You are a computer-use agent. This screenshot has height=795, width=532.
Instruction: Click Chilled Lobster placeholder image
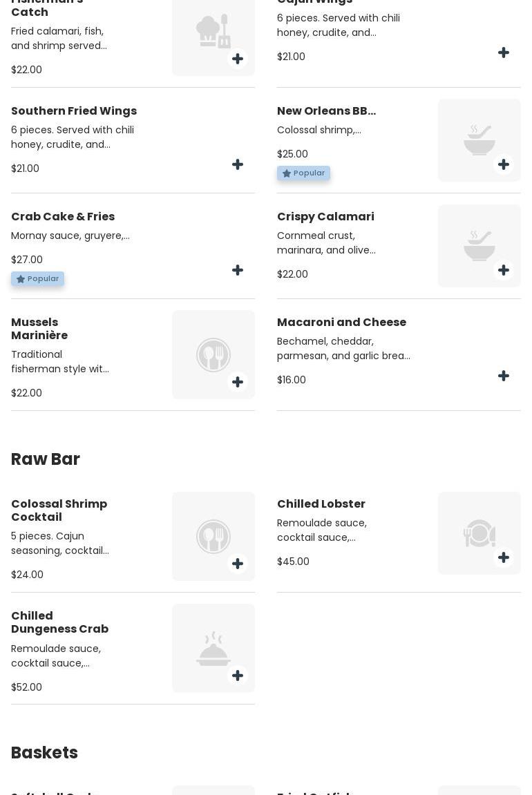click(x=479, y=533)
